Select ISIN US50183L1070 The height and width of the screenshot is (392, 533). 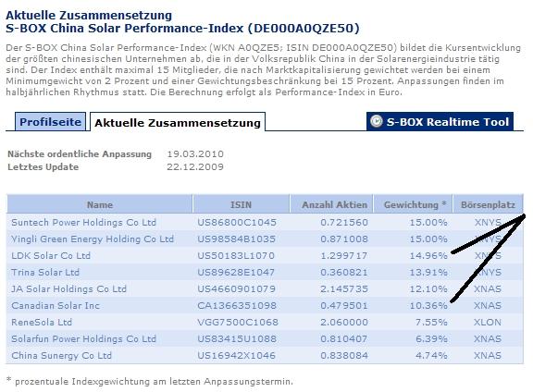[236, 255]
